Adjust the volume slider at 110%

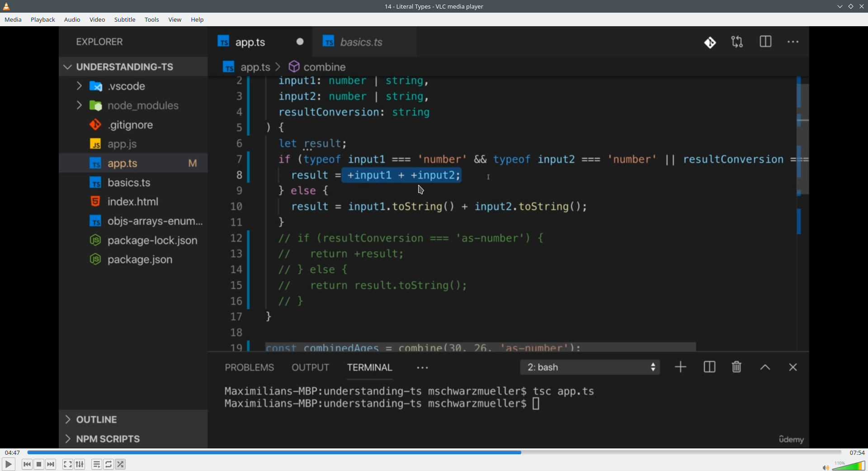(849, 466)
